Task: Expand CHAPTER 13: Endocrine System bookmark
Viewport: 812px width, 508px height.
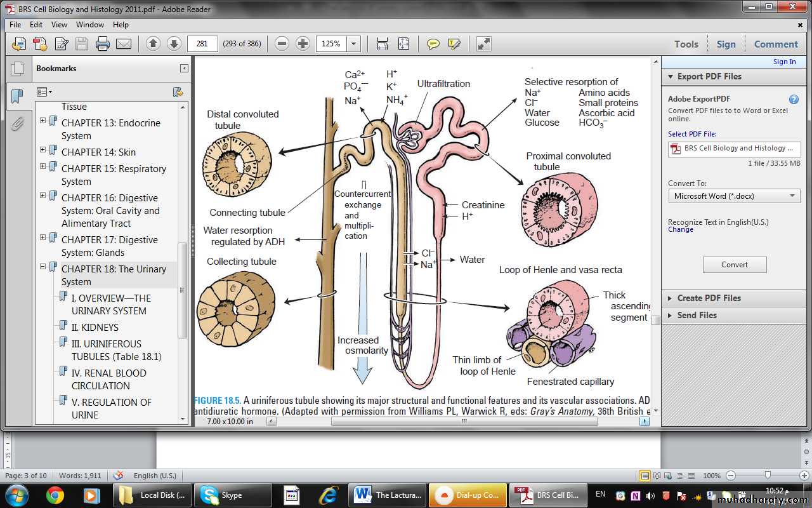Action: 43,121
